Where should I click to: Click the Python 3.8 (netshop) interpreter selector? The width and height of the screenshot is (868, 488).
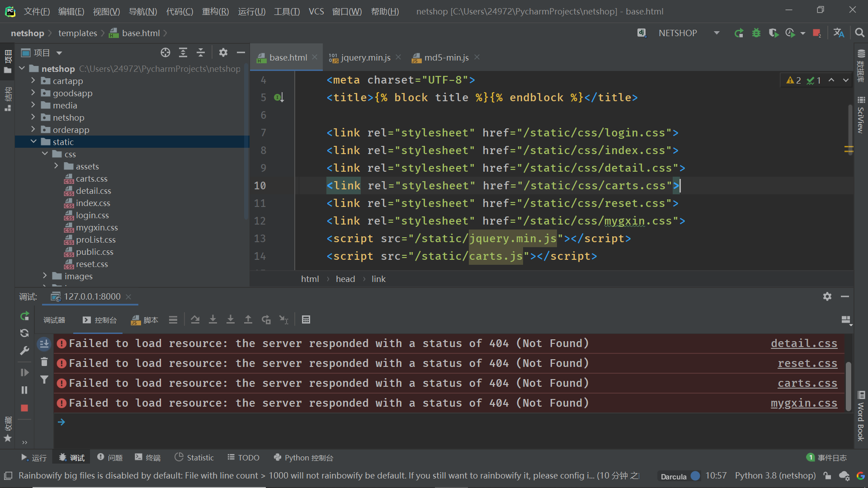coord(775,475)
